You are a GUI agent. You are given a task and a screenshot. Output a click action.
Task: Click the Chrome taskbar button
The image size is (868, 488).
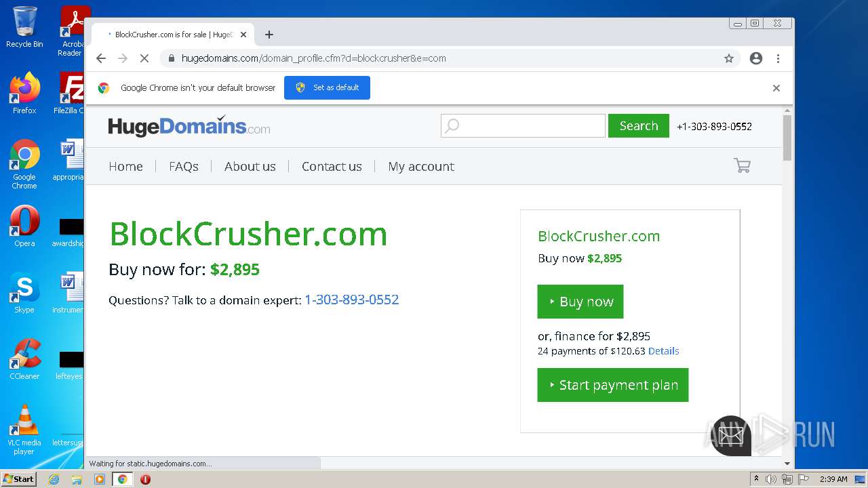pyautogui.click(x=122, y=479)
